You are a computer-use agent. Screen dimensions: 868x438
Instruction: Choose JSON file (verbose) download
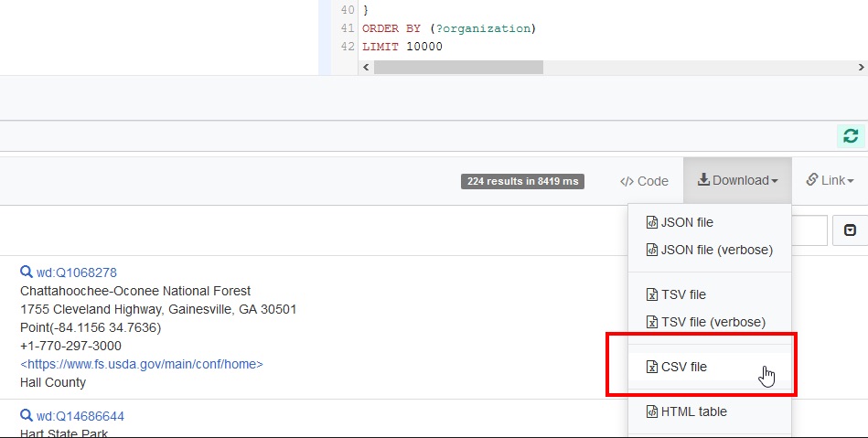point(710,250)
